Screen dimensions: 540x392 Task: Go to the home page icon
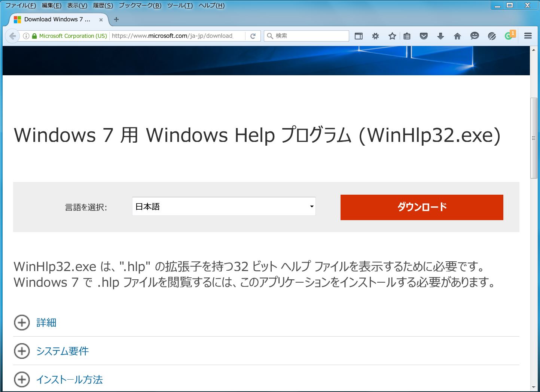(457, 36)
